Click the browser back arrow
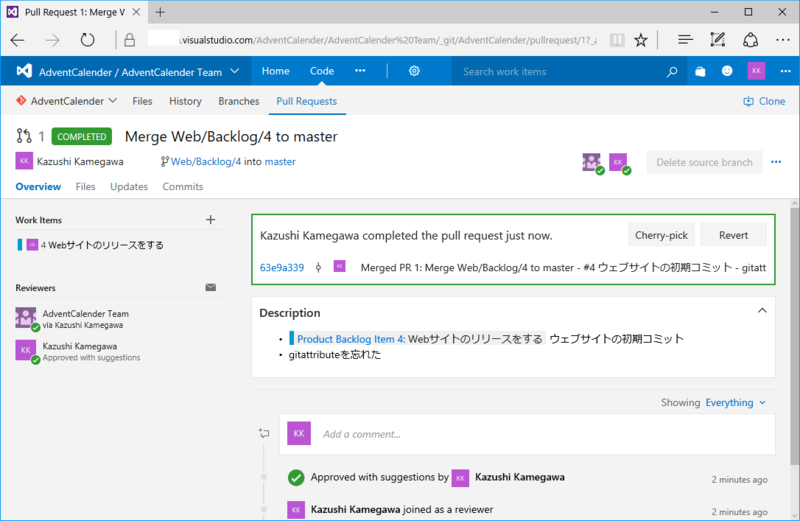 tap(18, 40)
